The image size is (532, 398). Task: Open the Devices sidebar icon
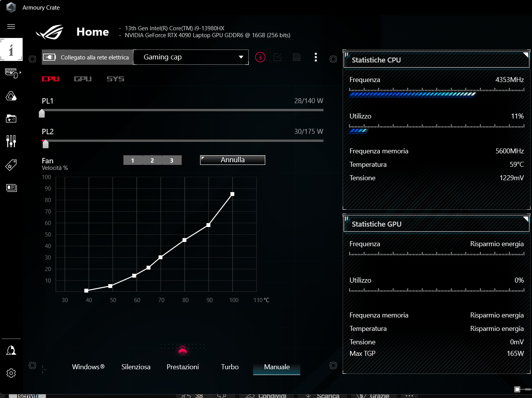(x=11, y=72)
